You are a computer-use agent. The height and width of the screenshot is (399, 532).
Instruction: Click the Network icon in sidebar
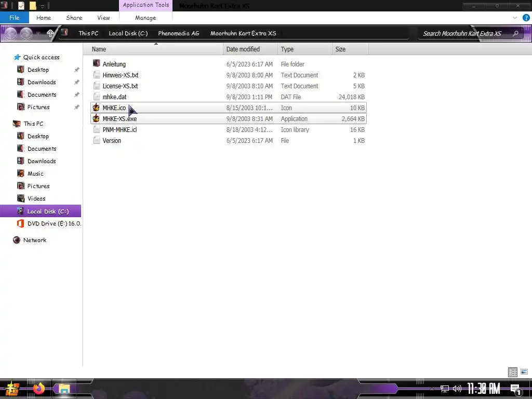click(x=16, y=240)
